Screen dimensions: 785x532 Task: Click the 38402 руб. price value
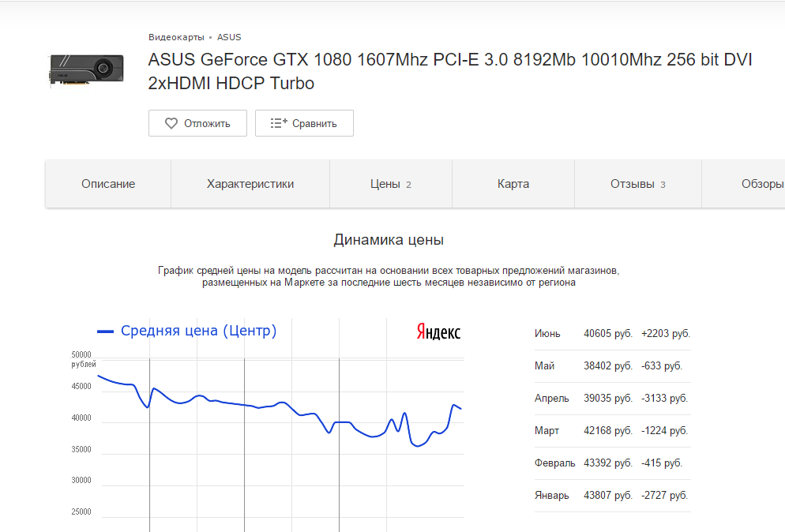coord(608,365)
